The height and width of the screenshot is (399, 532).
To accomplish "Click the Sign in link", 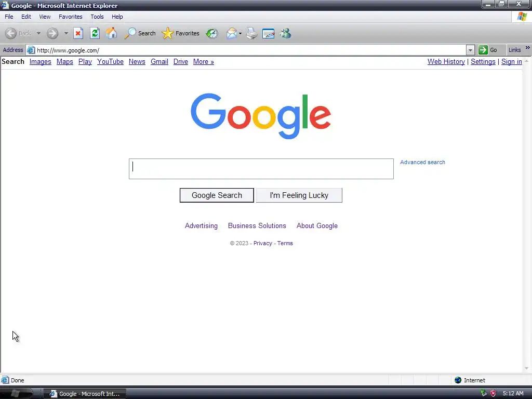I will point(512,62).
